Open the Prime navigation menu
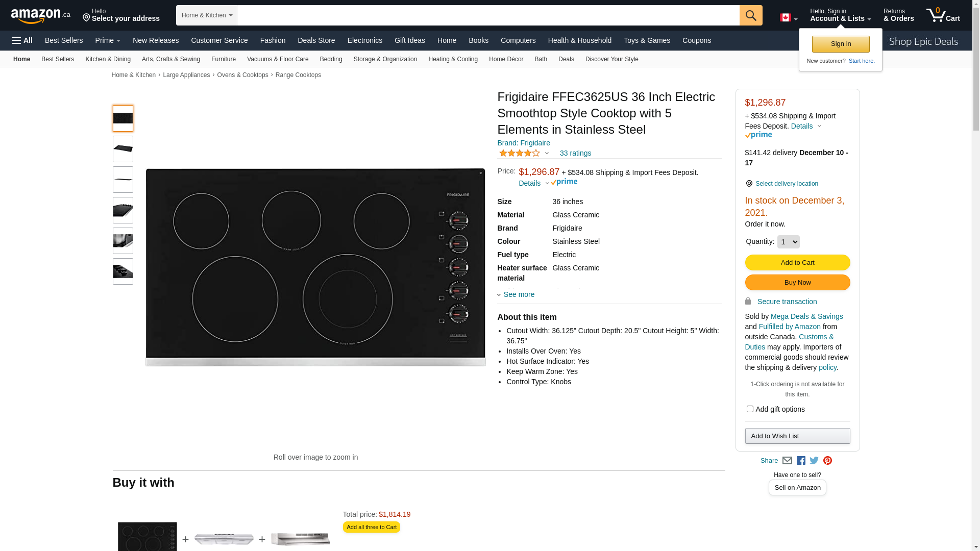The height and width of the screenshot is (551, 980). tap(108, 40)
